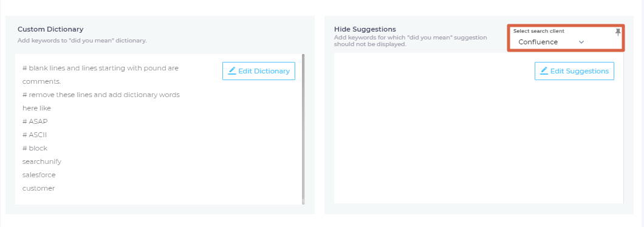Click inside the empty Hide Suggestions text area
The width and height of the screenshot is (644, 227).
[479, 140]
